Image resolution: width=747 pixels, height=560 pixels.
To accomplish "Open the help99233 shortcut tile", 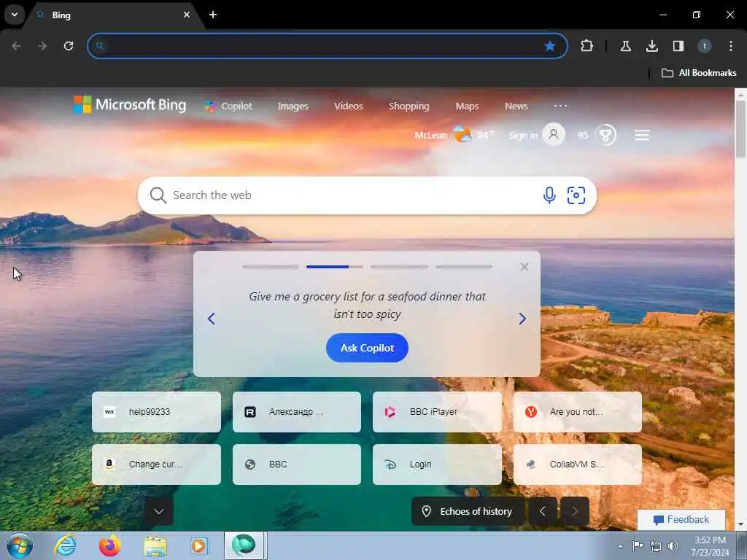I will (x=156, y=412).
